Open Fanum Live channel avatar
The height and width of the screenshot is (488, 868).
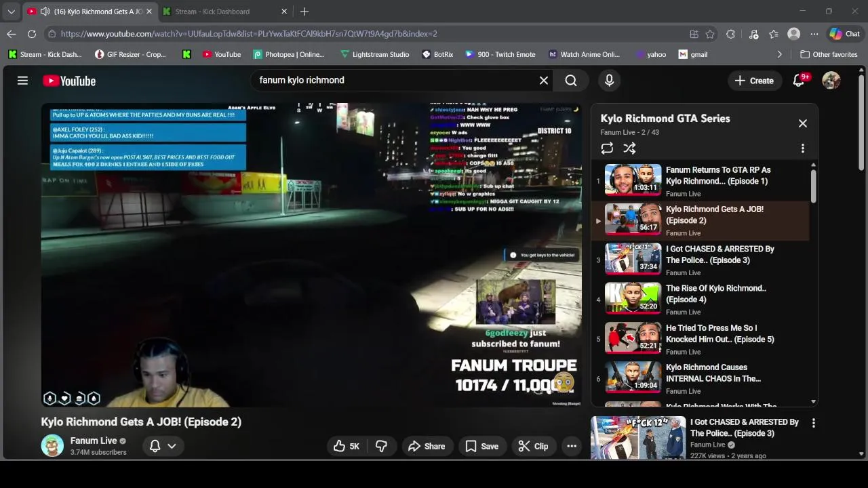point(52,445)
